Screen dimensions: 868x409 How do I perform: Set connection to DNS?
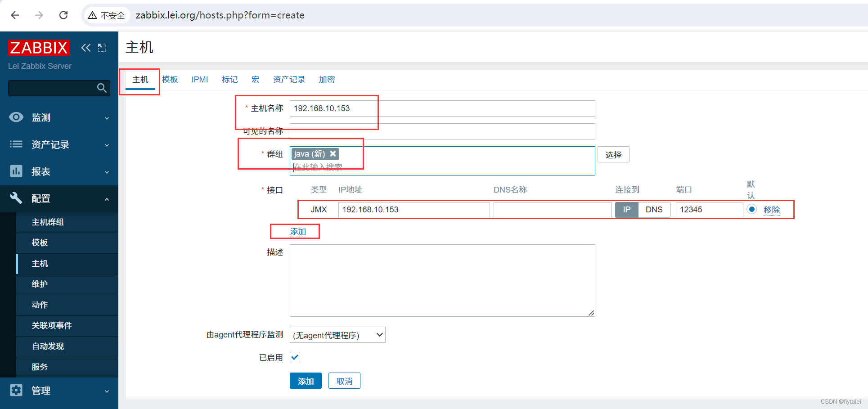pyautogui.click(x=654, y=210)
